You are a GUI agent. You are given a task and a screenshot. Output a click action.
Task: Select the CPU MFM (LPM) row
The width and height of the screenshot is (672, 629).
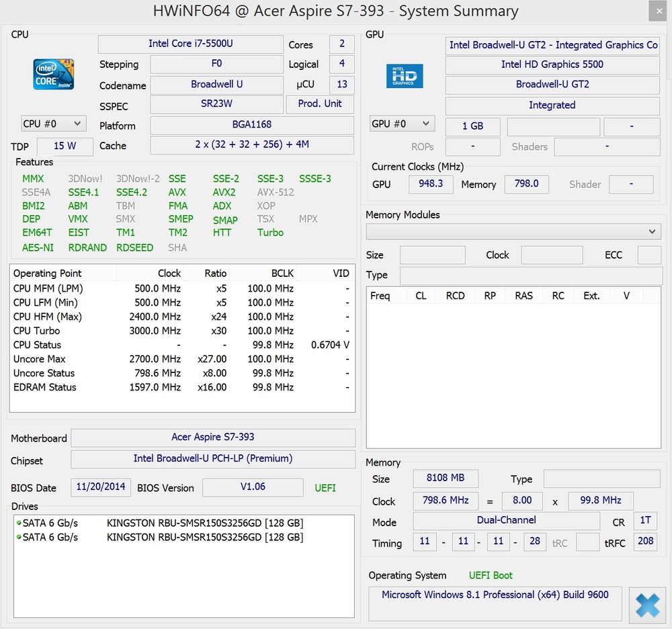[182, 288]
